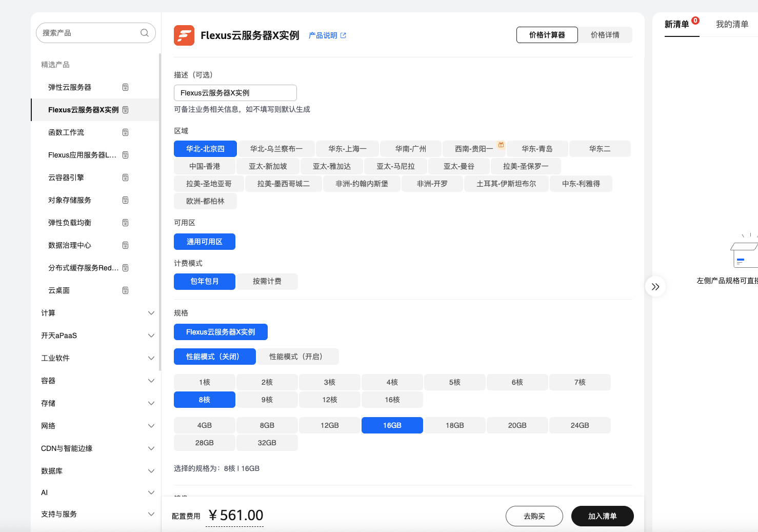The width and height of the screenshot is (758, 532).
Task: Select region 中国-香港
Action: point(205,166)
